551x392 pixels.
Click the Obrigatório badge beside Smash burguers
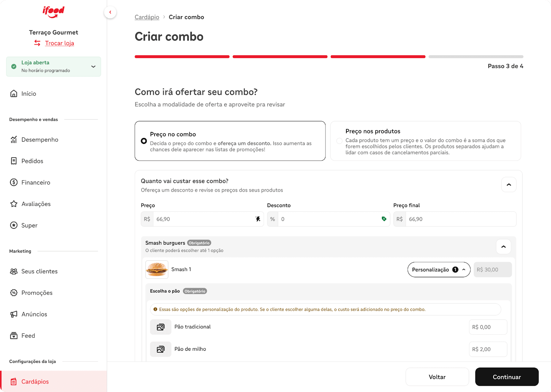(199, 243)
